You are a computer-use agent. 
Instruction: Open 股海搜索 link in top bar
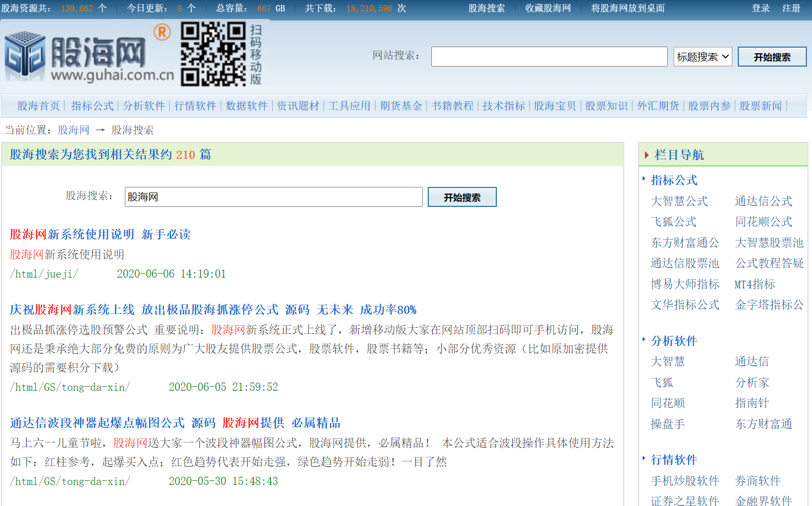487,8
